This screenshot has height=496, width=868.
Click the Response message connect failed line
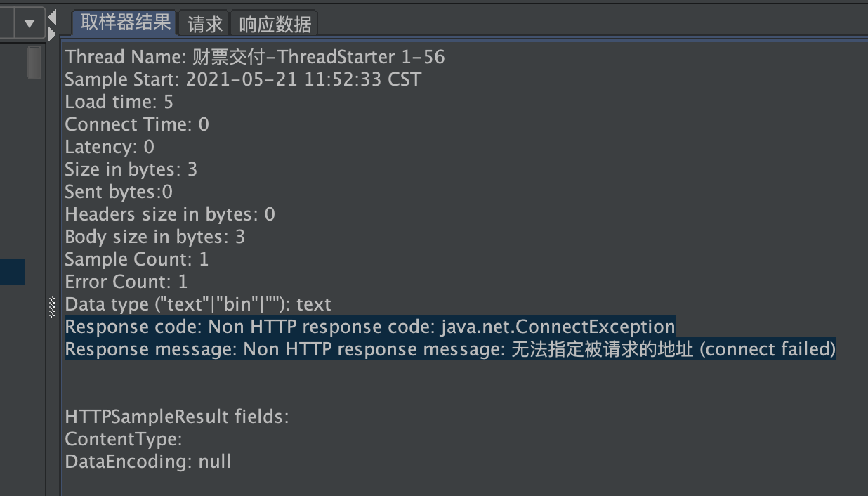pos(450,349)
